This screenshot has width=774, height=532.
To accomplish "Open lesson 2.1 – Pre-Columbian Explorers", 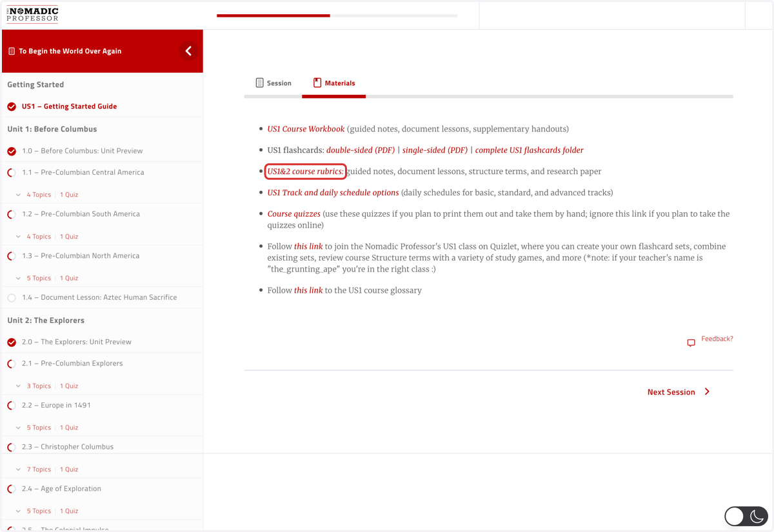I will [x=72, y=364].
